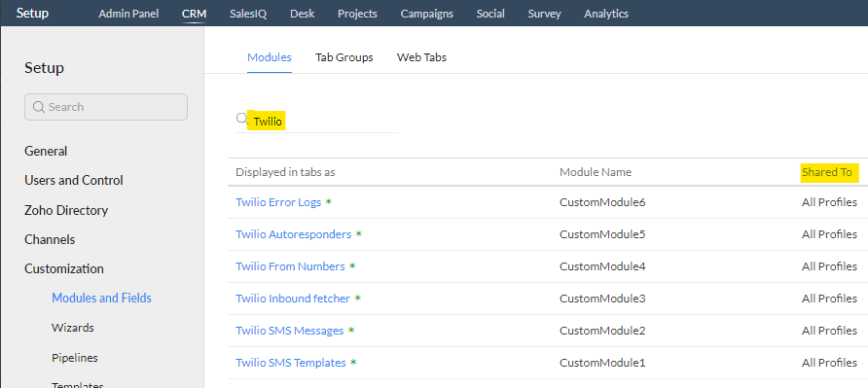Click the Setup search input field
Image resolution: width=868 pixels, height=388 pixels.
pyautogui.click(x=106, y=107)
